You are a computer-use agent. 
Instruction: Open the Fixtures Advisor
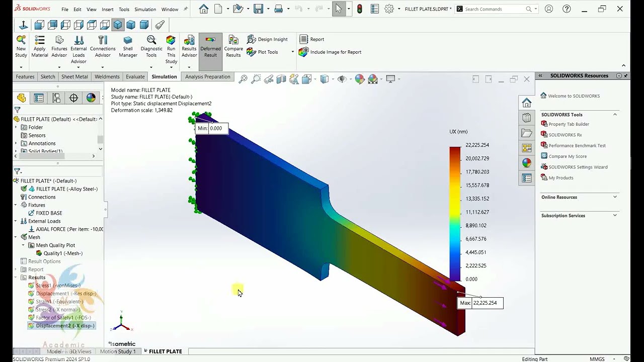(x=59, y=46)
